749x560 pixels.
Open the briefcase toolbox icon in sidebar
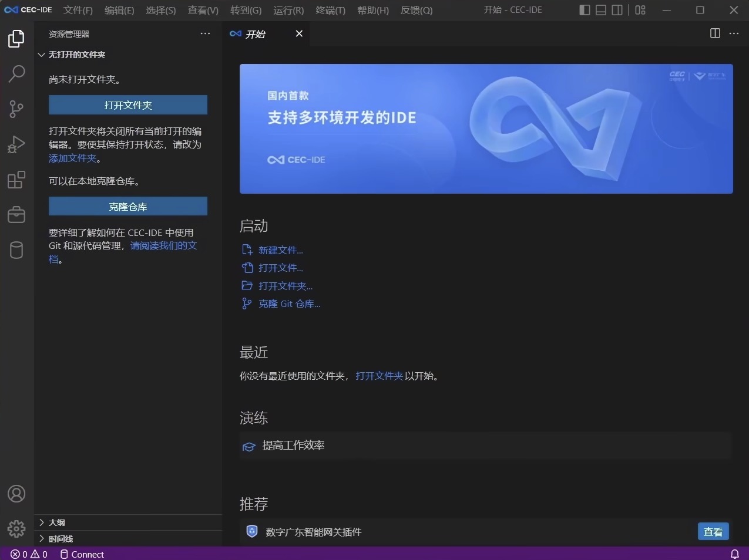tap(16, 215)
